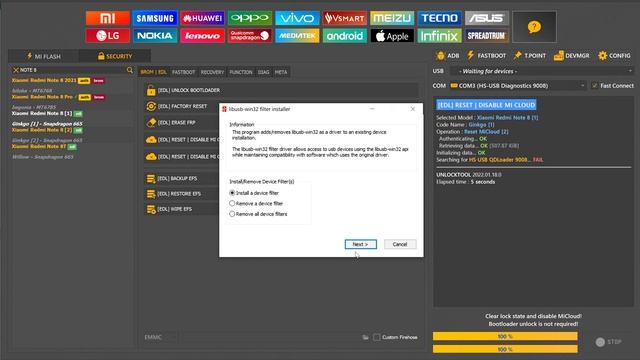The image size is (640, 360).
Task: Open the CONFIG settings
Action: 614,56
